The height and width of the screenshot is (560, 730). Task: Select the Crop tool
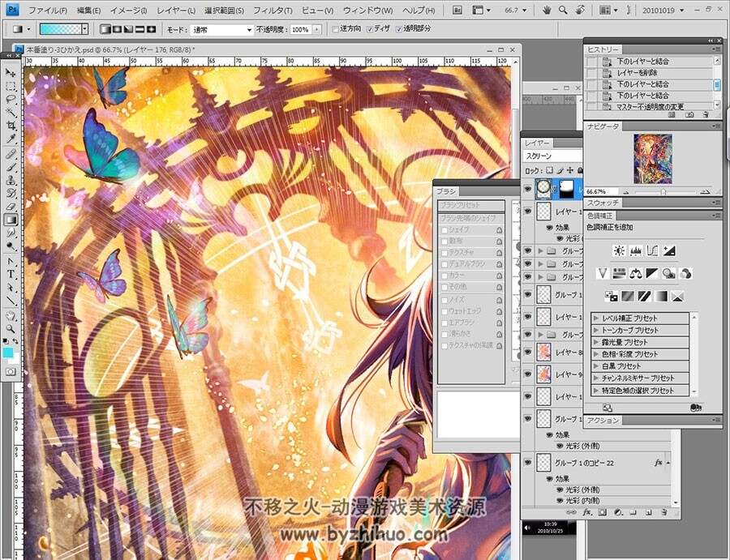pyautogui.click(x=11, y=125)
